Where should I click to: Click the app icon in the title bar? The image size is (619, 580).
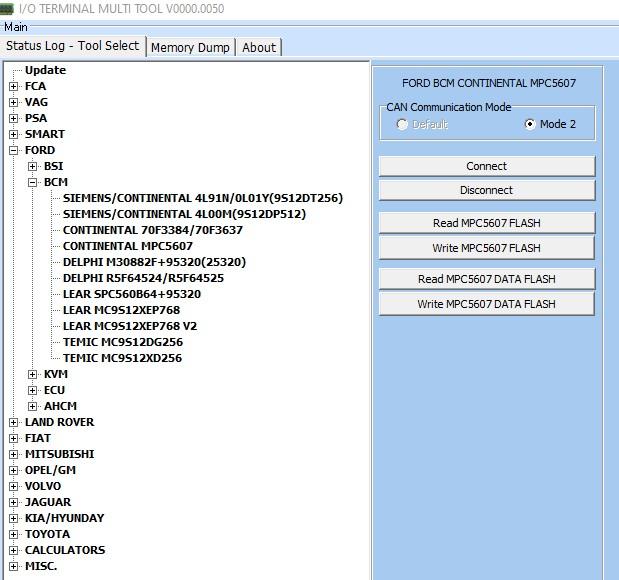pyautogui.click(x=7, y=9)
